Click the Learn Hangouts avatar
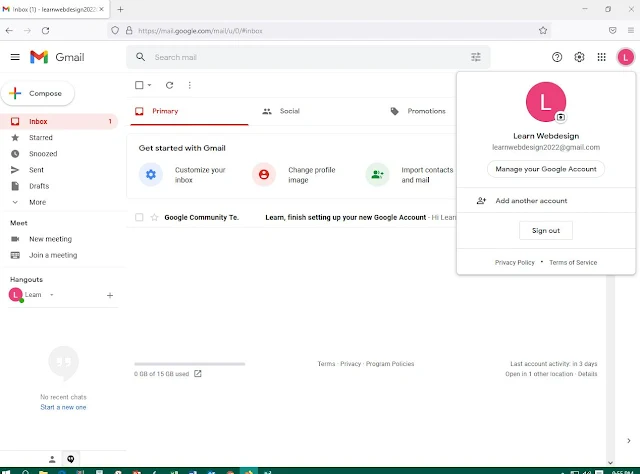640x474 pixels. click(x=16, y=295)
